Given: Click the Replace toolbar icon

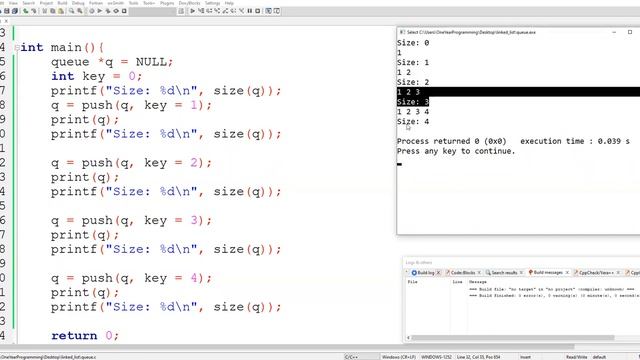Looking at the screenshot, I should (x=80, y=11).
